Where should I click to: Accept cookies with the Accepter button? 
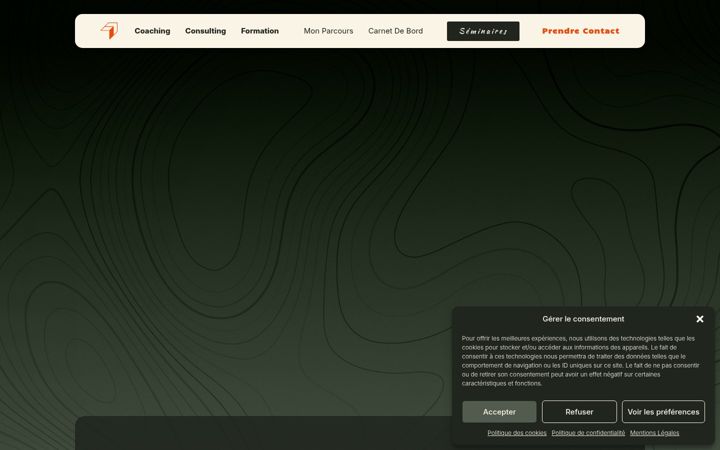point(499,412)
